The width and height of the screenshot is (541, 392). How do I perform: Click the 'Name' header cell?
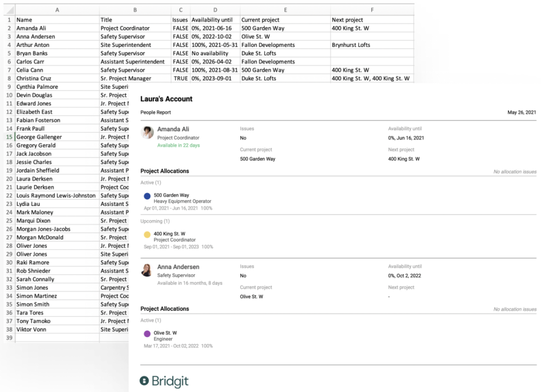tap(57, 20)
